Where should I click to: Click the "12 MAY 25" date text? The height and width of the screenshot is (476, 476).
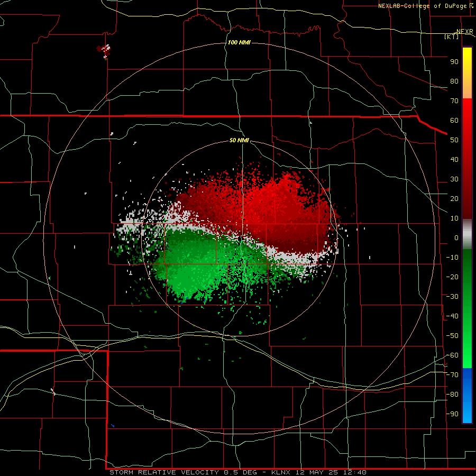coord(317,472)
